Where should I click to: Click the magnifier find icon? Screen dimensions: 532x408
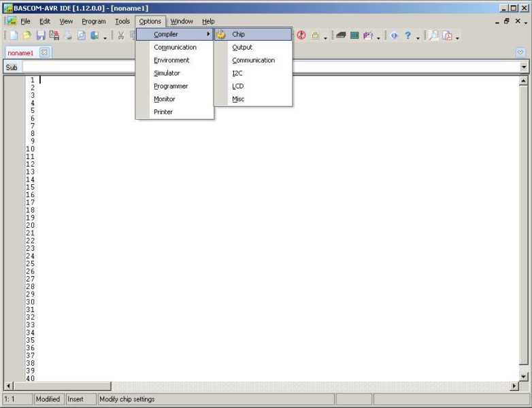[x=433, y=35]
